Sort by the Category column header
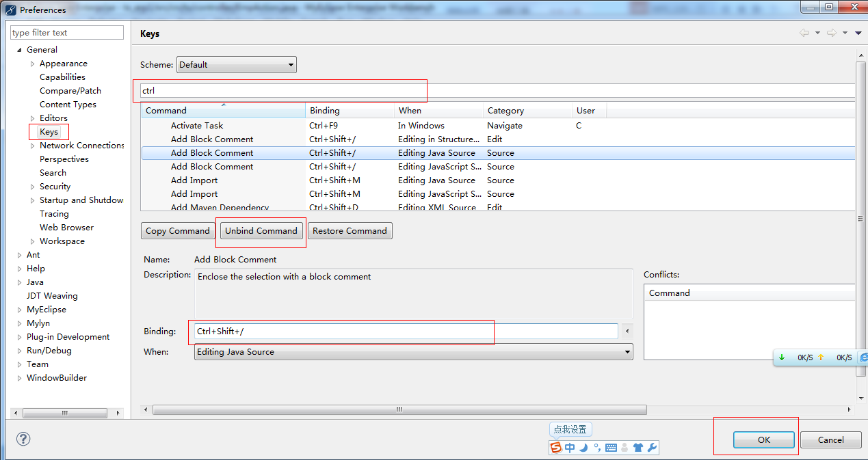This screenshot has height=460, width=868. click(x=527, y=110)
